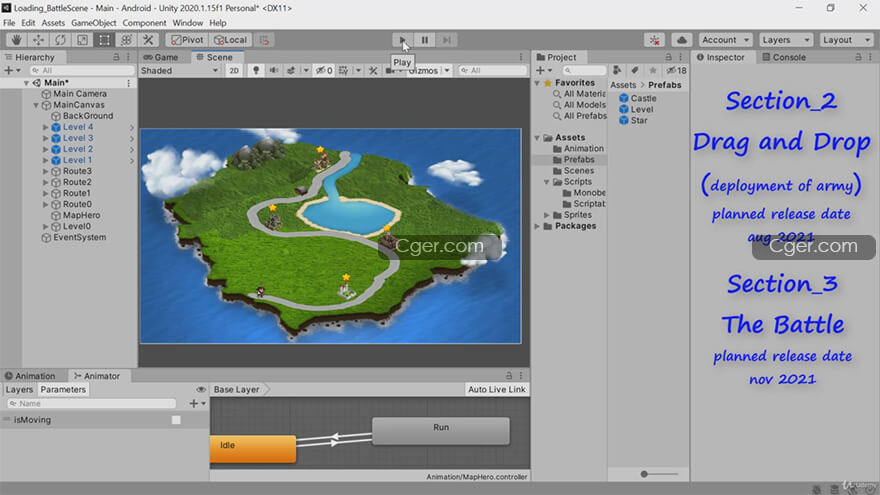This screenshot has height=495, width=880.
Task: Toggle Pivot/Center handle position
Action: pos(187,40)
